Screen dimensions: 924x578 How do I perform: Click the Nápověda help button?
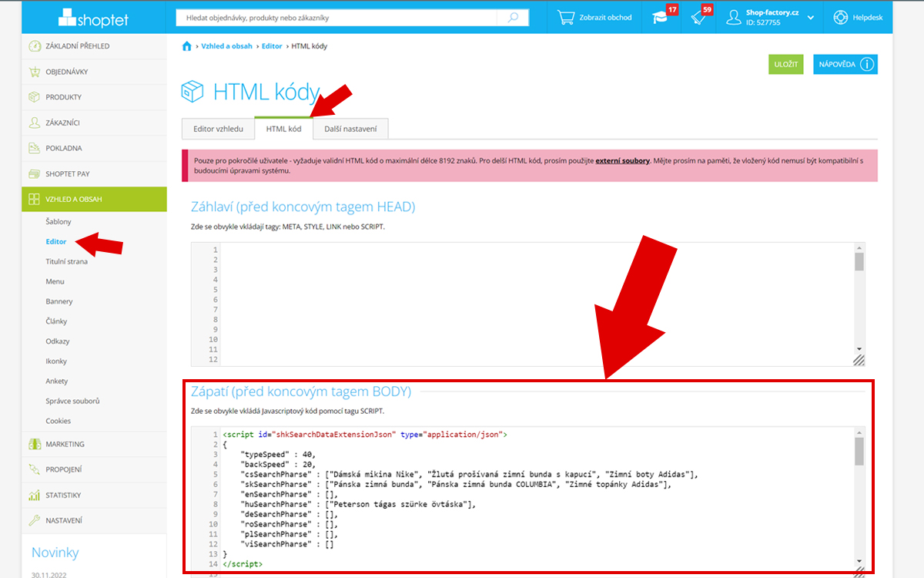[x=845, y=65]
